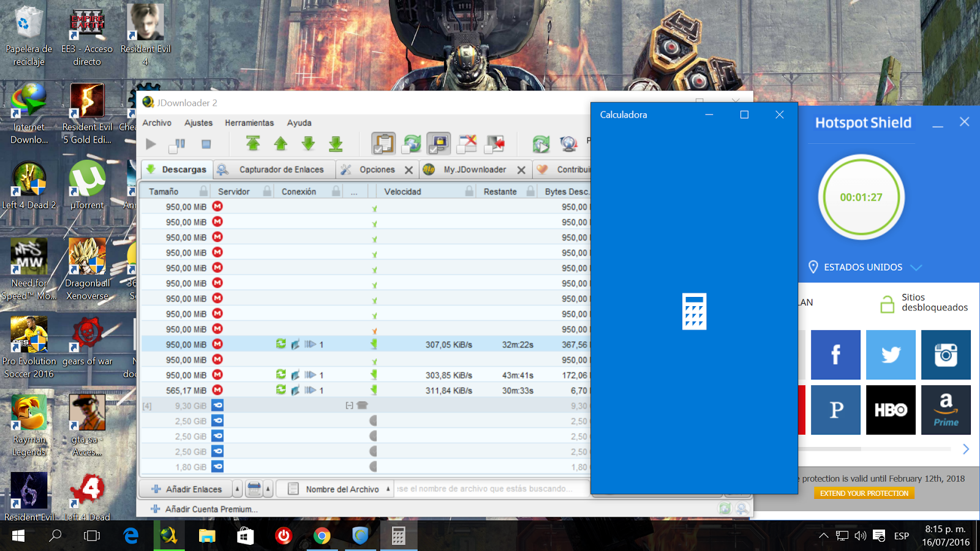Viewport: 980px width, 551px height.
Task: Expand the arrow next to the cleanup icon
Action: (268, 489)
